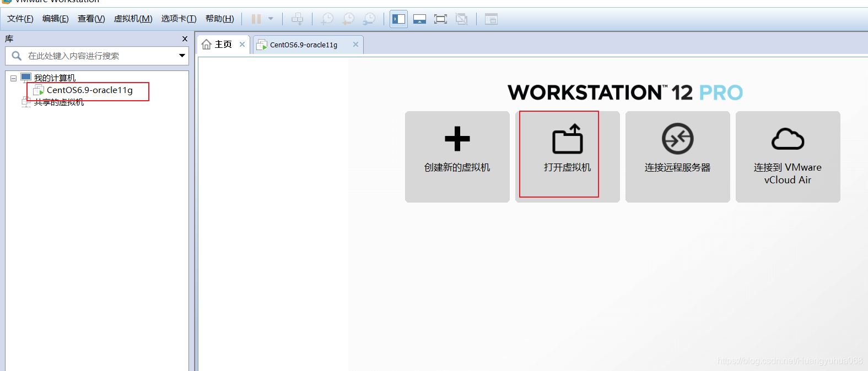This screenshot has height=371, width=868.
Task: Close the 主页 home tab
Action: (242, 44)
